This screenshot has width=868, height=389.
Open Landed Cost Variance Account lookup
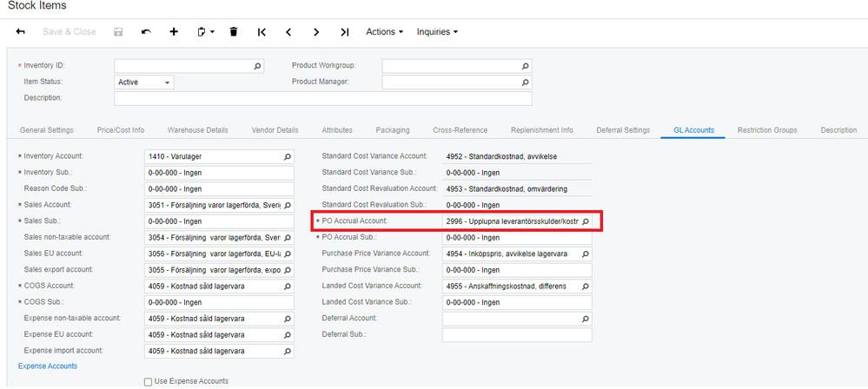tap(585, 286)
